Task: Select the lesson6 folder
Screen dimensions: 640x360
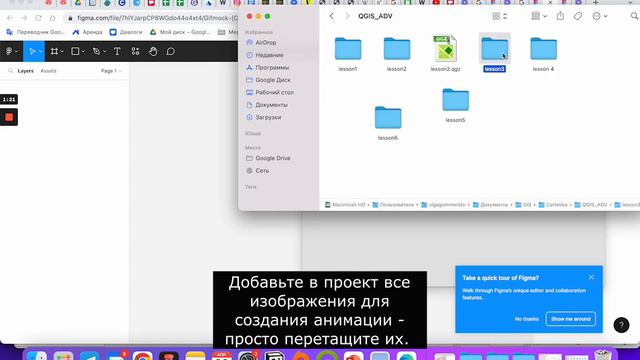Action: [x=388, y=123]
